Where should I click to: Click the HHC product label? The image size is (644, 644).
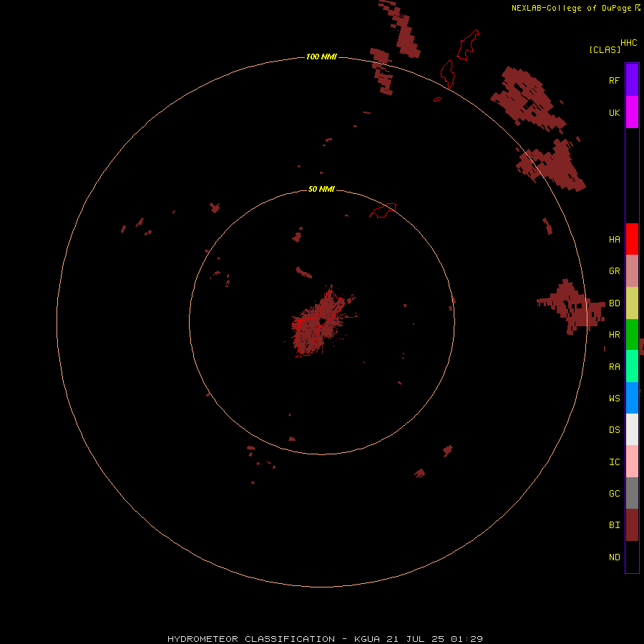tap(628, 43)
